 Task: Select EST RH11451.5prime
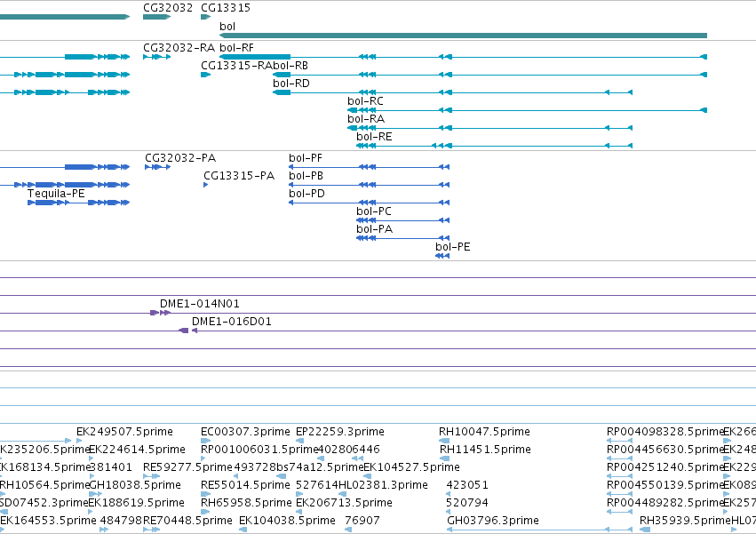[486, 450]
